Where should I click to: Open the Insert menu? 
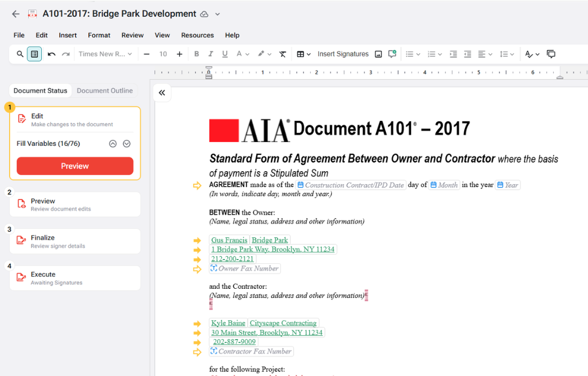pyautogui.click(x=68, y=35)
